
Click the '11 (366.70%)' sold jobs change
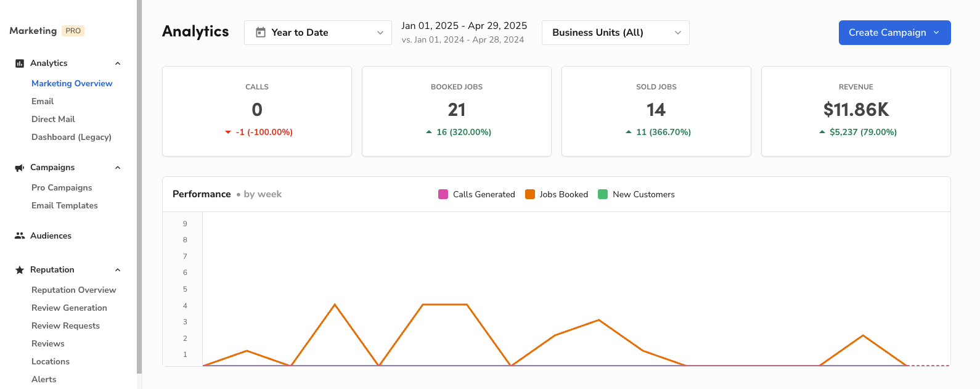pos(663,132)
